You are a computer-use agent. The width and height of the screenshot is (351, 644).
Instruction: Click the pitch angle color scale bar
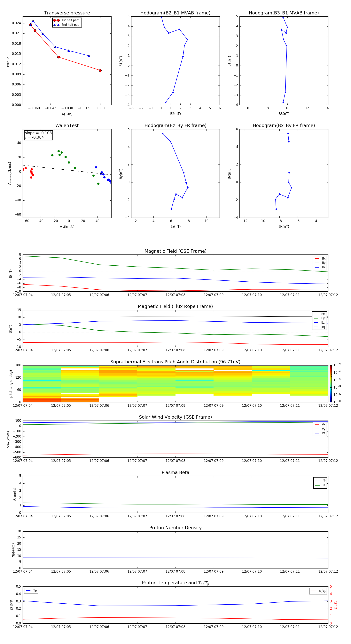click(331, 383)
